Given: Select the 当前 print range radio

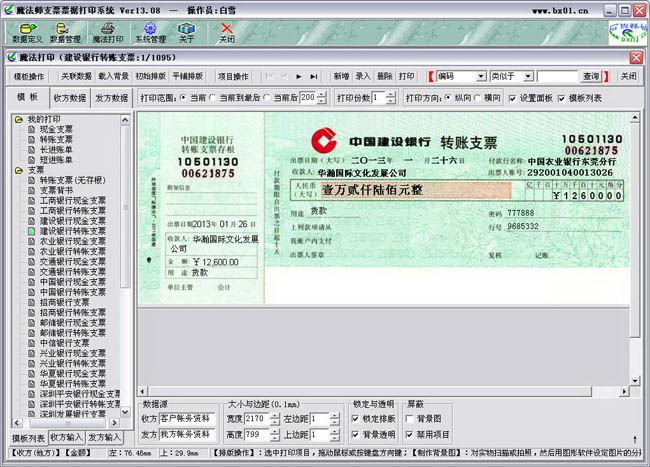Looking at the screenshot, I should [183, 98].
